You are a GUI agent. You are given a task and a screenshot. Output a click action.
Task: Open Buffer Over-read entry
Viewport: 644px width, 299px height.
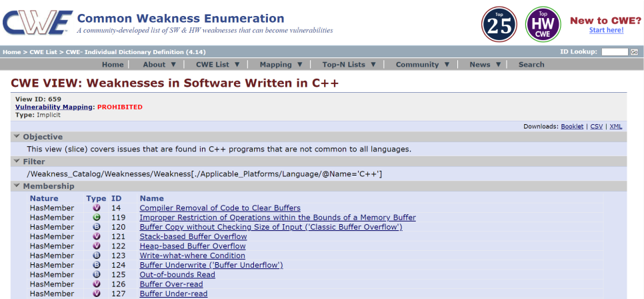pyautogui.click(x=171, y=284)
